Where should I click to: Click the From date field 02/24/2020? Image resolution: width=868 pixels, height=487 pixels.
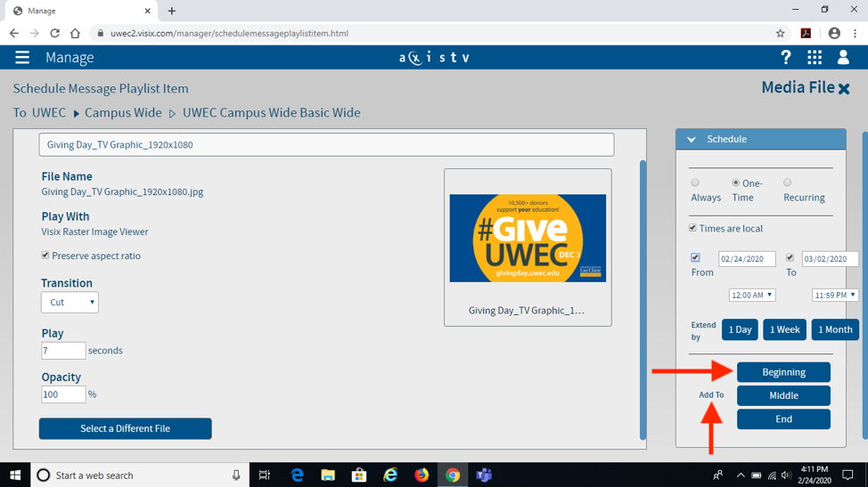(747, 259)
